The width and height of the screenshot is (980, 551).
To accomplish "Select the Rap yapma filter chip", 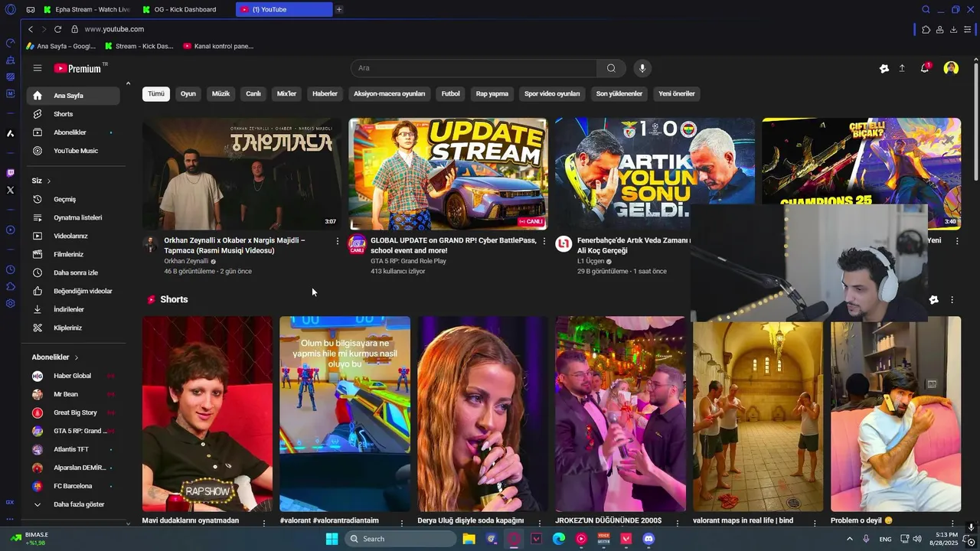I will [x=492, y=93].
